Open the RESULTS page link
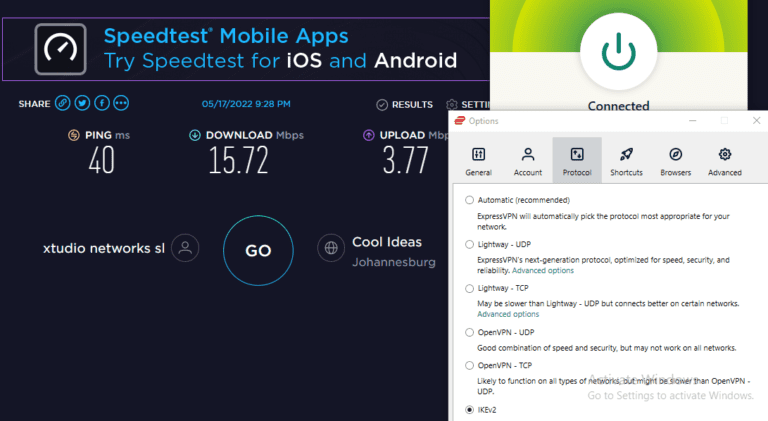 point(412,105)
